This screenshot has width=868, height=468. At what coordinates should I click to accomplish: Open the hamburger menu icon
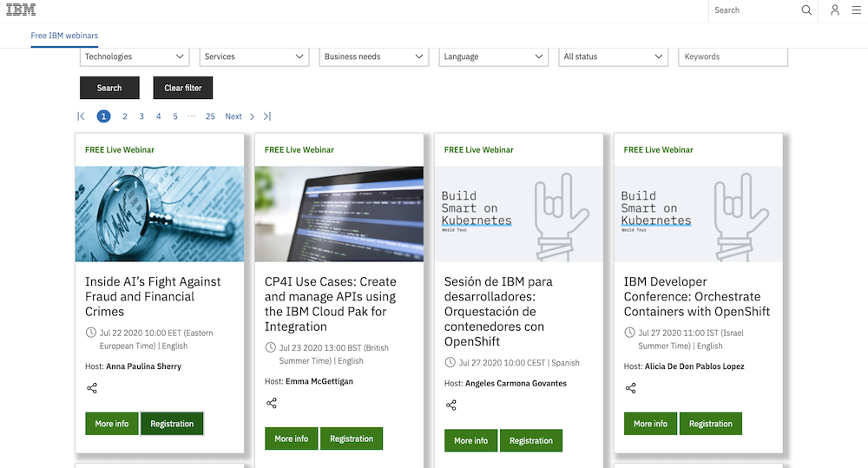coord(857,10)
